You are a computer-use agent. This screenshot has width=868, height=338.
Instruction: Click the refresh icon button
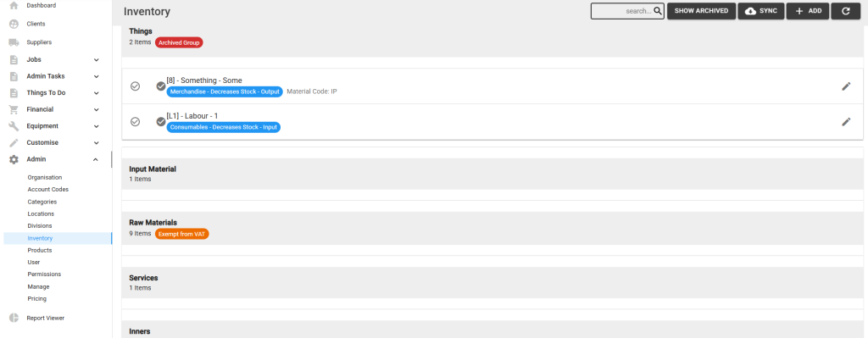click(x=845, y=11)
